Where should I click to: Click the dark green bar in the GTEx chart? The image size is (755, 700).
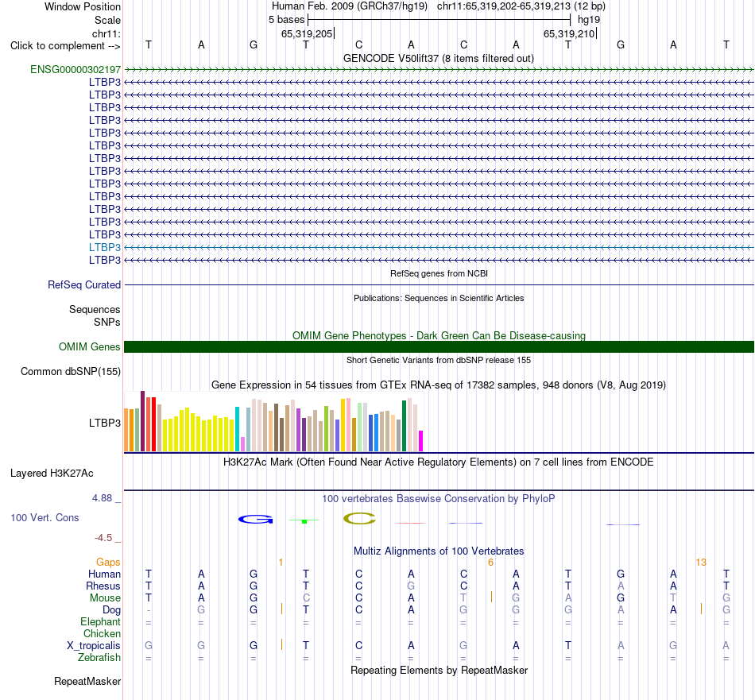[x=404, y=426]
